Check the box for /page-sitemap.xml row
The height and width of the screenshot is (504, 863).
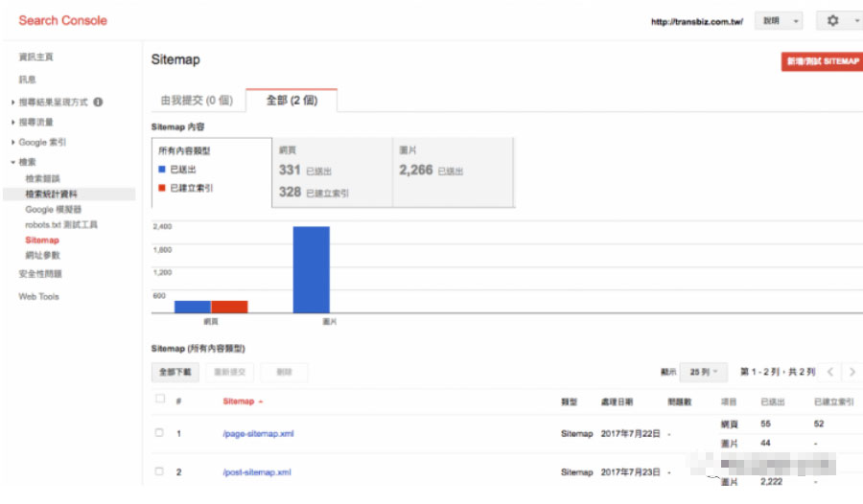[x=160, y=433]
